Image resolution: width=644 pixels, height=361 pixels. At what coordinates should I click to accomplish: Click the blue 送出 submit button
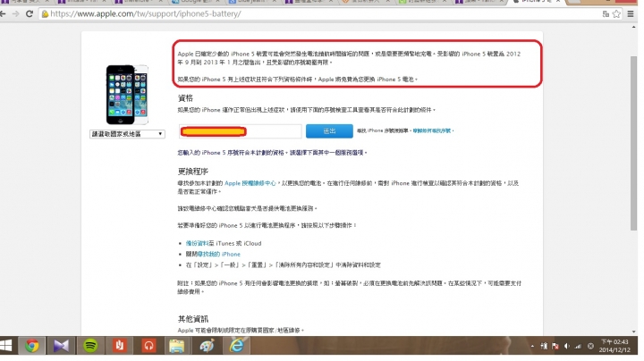coord(329,130)
